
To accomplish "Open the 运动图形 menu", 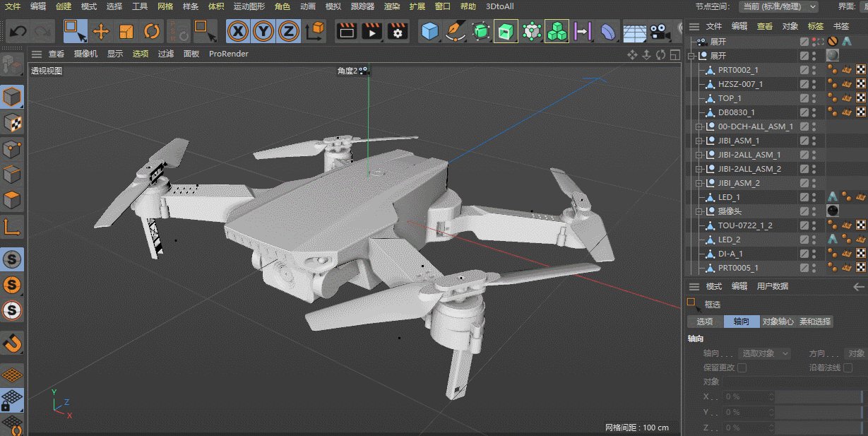I will (x=249, y=6).
